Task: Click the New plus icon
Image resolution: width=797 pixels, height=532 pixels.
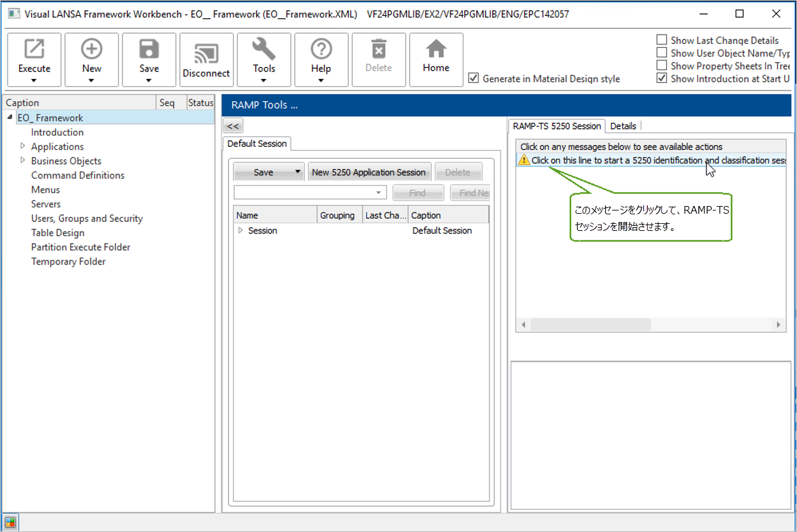Action: (91, 50)
